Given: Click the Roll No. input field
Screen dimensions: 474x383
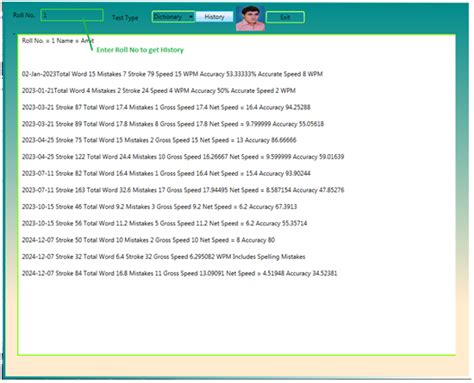Looking at the screenshot, I should tap(72, 15).
